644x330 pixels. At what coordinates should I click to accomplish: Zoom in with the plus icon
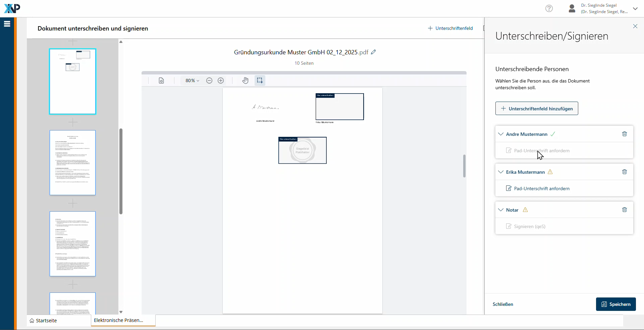point(221,80)
